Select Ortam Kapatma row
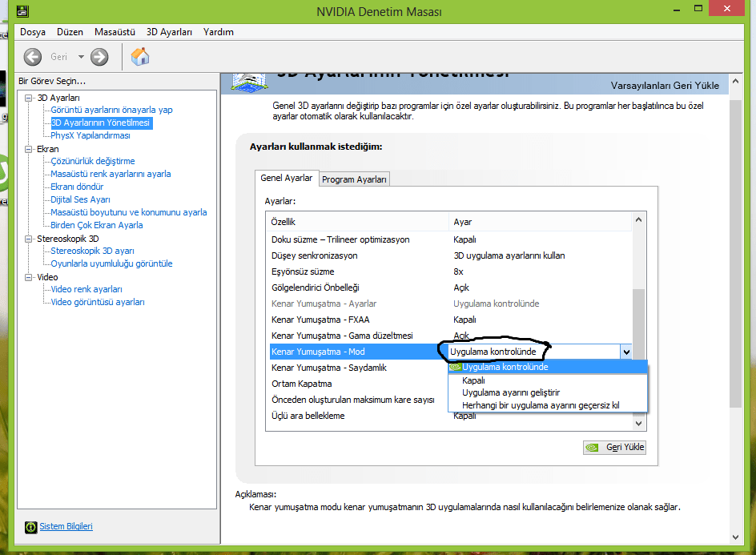This screenshot has width=756, height=555. click(x=359, y=384)
